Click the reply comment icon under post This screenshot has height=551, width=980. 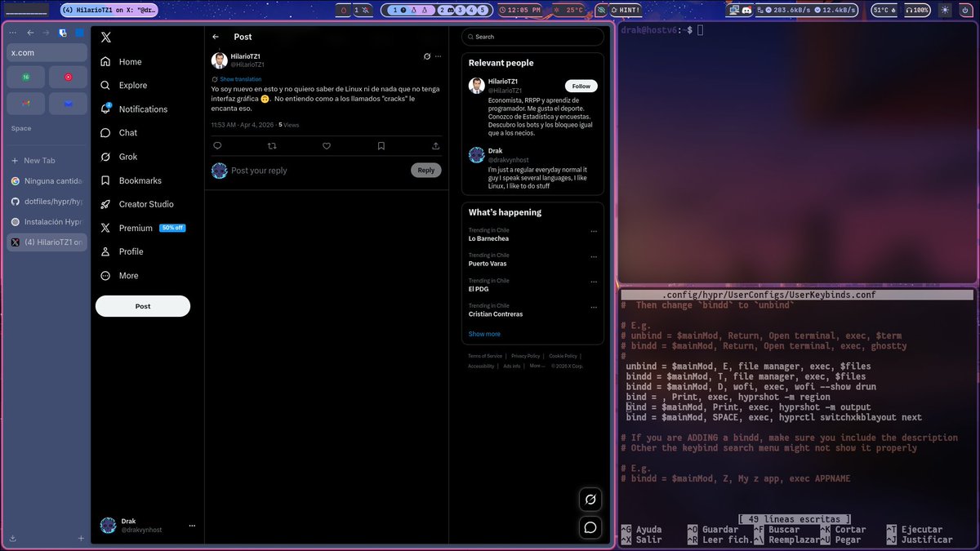coord(217,146)
